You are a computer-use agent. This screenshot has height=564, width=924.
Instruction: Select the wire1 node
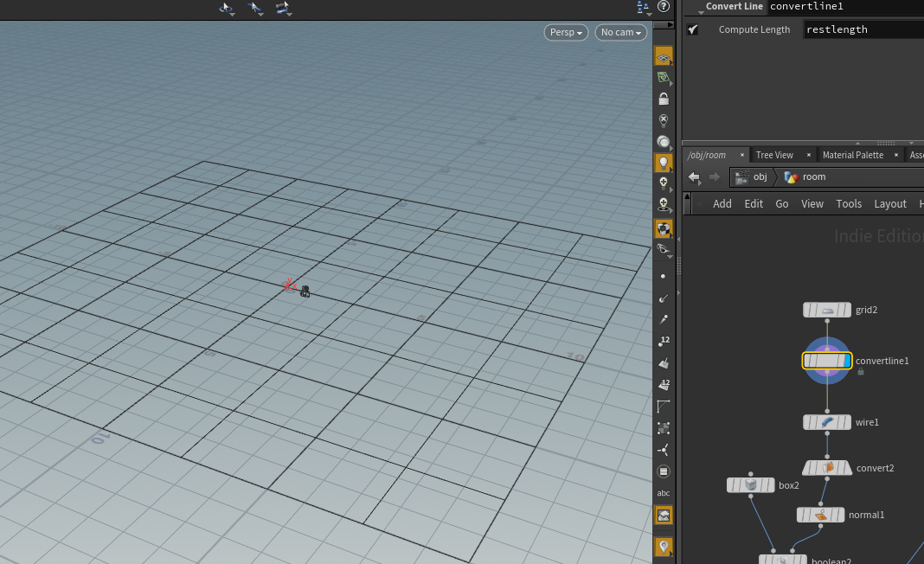827,422
